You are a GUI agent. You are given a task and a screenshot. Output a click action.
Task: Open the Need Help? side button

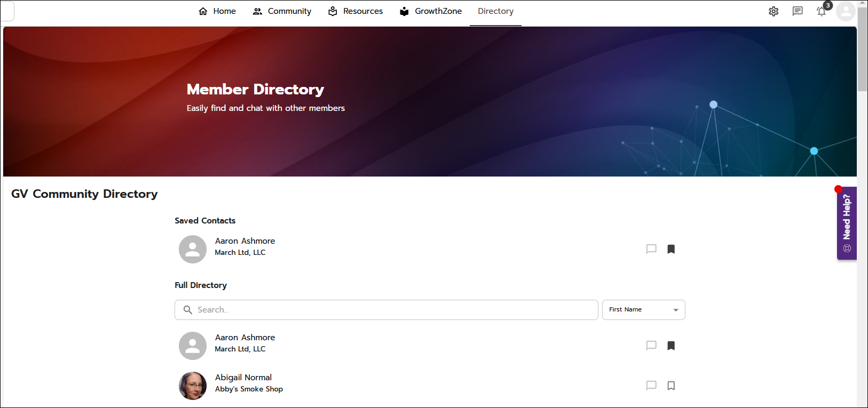click(847, 223)
